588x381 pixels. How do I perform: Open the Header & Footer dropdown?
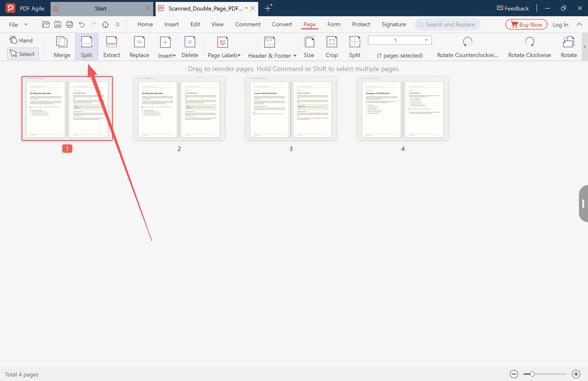pyautogui.click(x=272, y=47)
